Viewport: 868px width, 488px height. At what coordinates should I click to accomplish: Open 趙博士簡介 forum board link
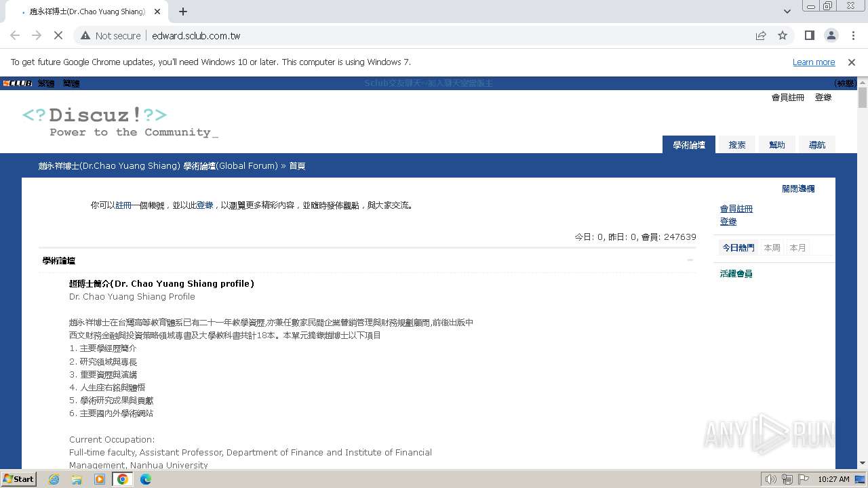161,283
